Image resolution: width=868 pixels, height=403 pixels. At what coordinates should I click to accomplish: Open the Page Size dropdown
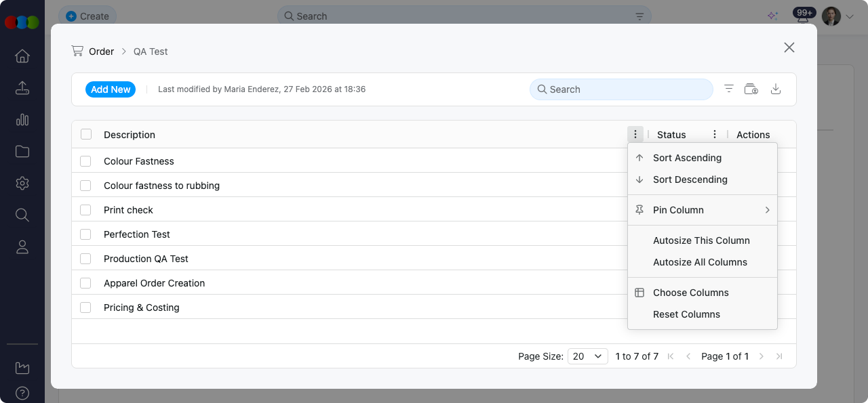point(587,356)
